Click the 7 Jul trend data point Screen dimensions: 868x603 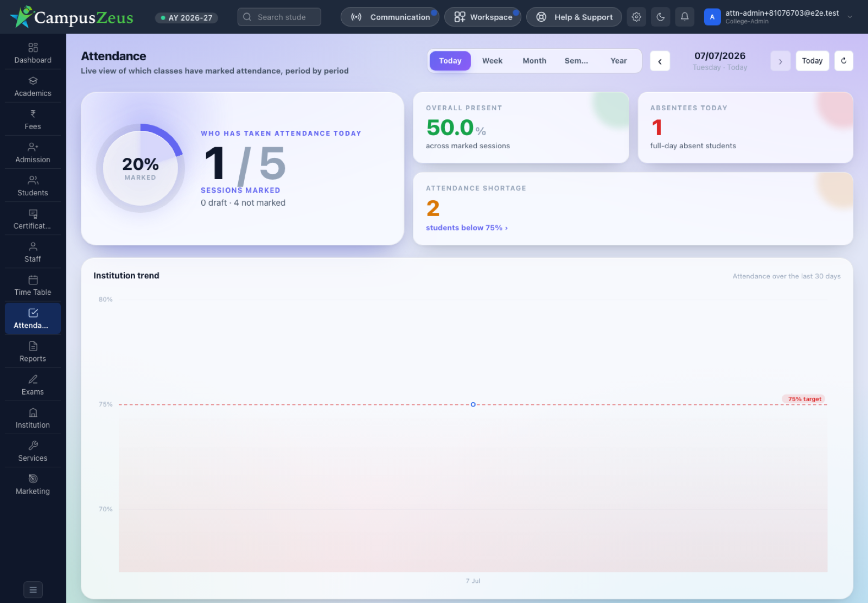[x=473, y=404]
